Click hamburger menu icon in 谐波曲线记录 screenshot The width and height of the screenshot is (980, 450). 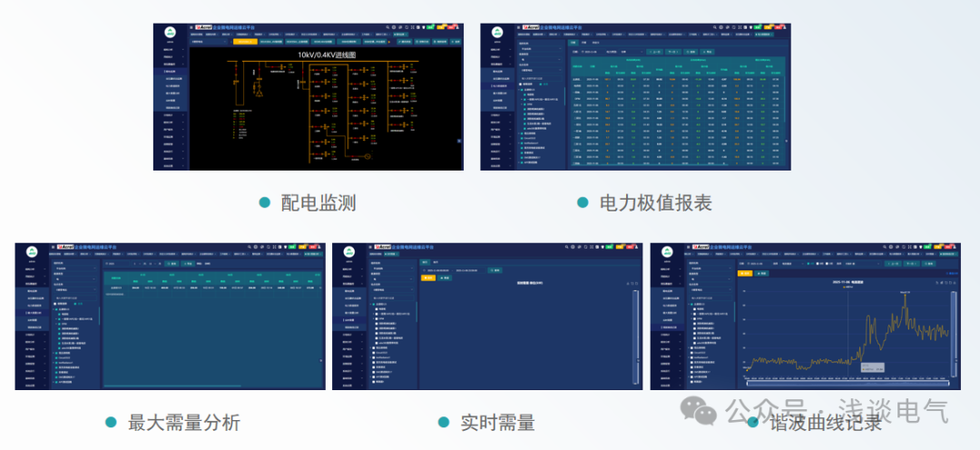click(688, 247)
